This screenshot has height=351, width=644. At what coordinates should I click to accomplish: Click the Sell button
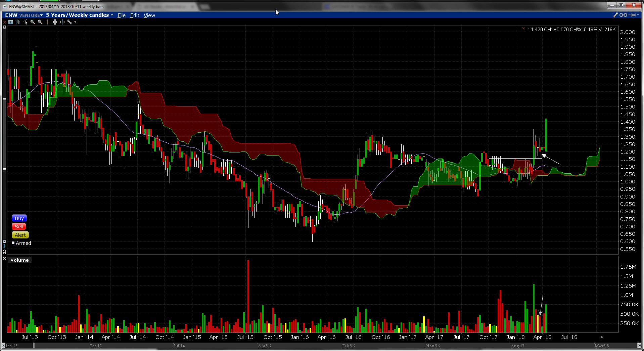[19, 227]
